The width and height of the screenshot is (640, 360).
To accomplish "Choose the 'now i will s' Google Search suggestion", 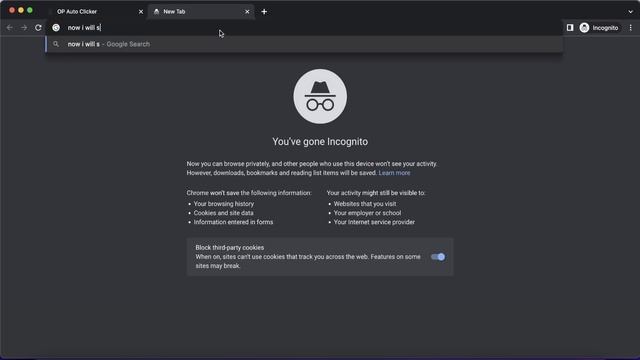I will 304,44.
